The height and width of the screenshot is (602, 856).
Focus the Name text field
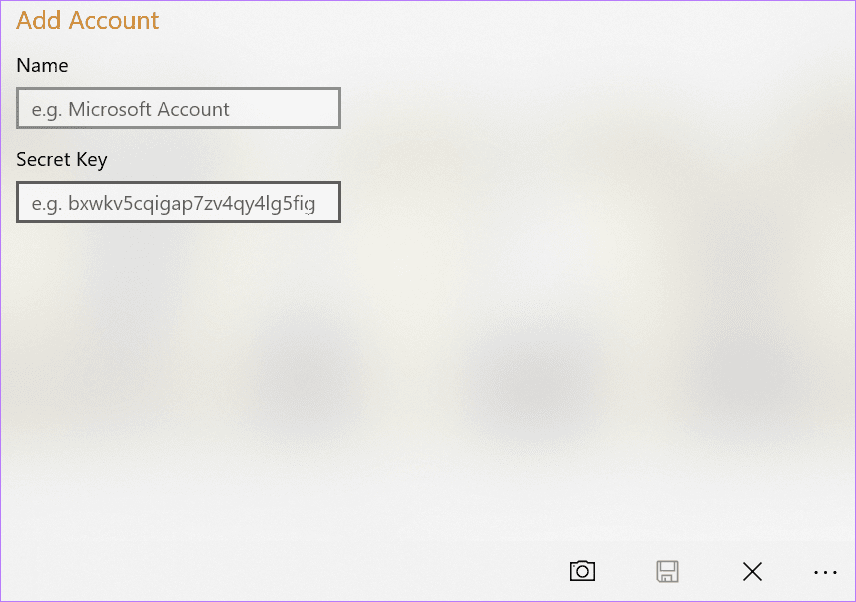179,108
